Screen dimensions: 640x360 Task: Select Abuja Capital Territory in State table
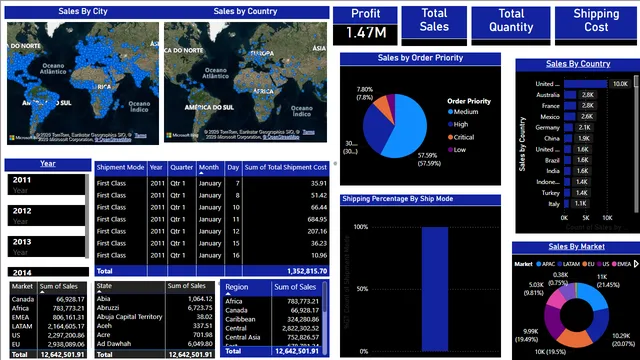point(155,317)
